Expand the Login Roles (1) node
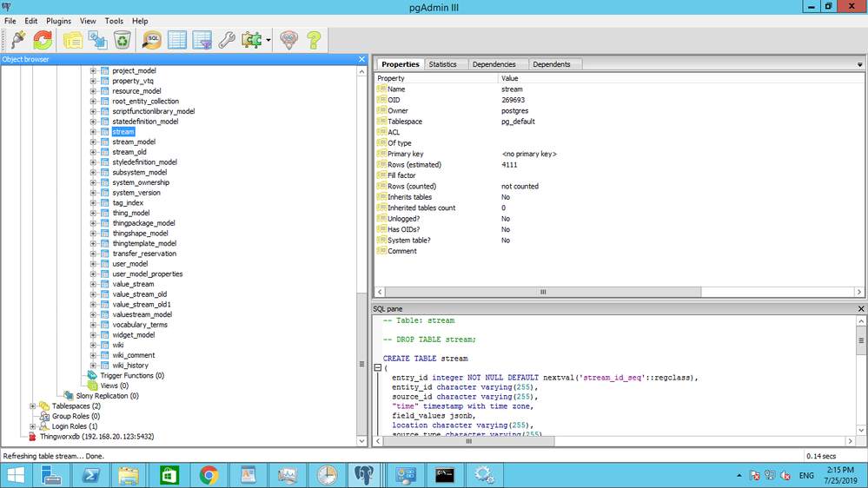The width and height of the screenshot is (868, 488). coord(33,426)
